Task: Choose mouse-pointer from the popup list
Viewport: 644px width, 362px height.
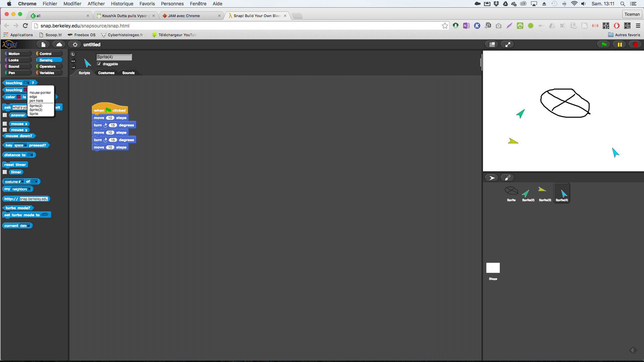Action: point(40,93)
